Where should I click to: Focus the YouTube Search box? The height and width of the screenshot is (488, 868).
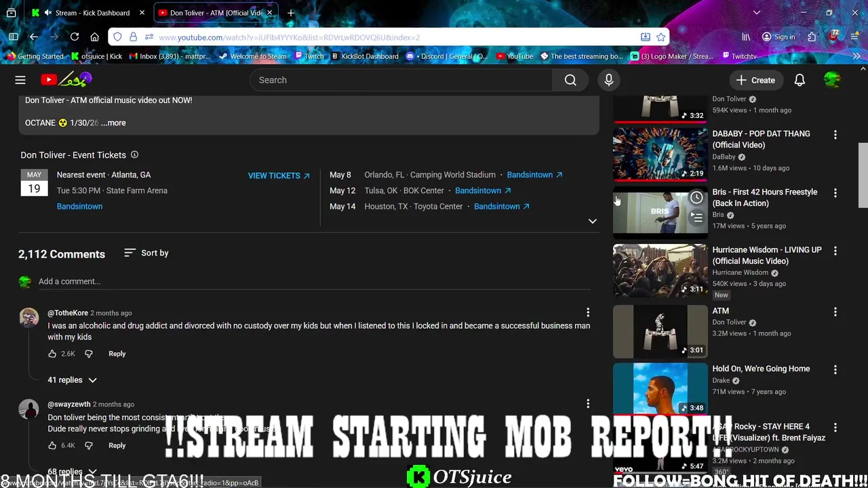(401, 80)
